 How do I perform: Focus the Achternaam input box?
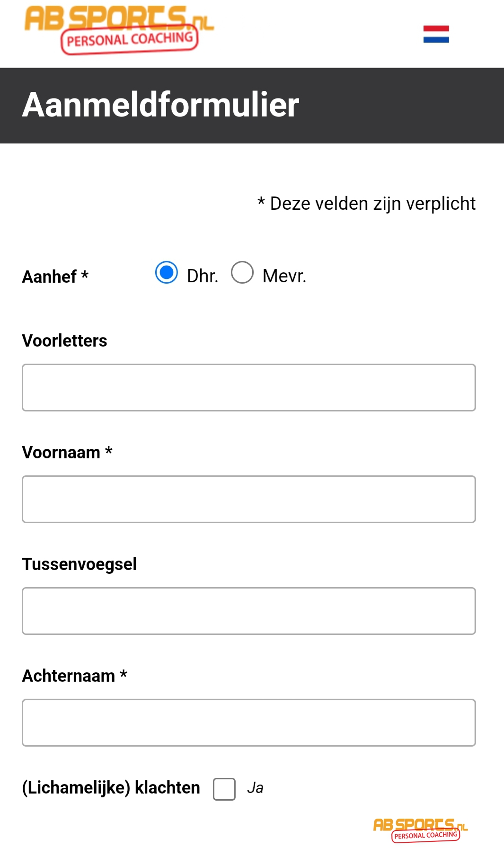(249, 723)
